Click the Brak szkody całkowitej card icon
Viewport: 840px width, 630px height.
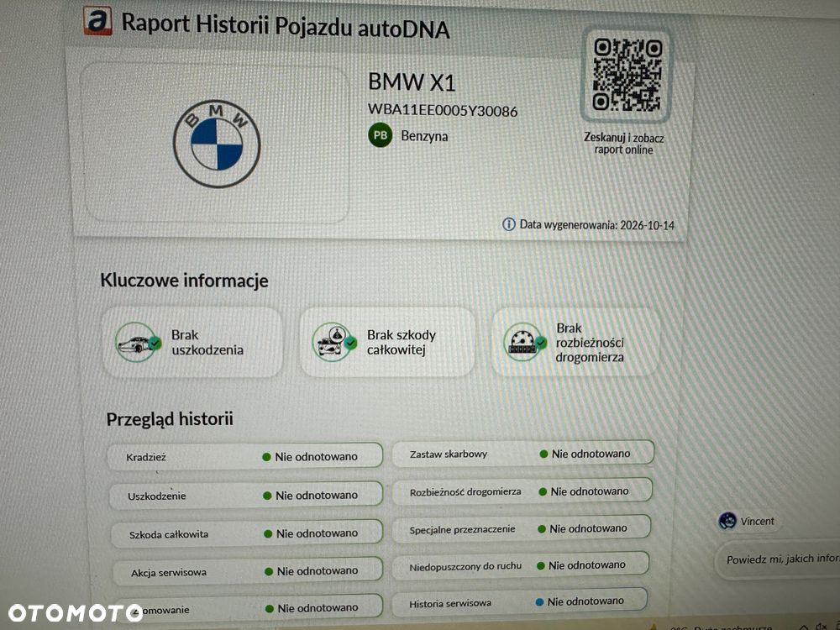333,342
